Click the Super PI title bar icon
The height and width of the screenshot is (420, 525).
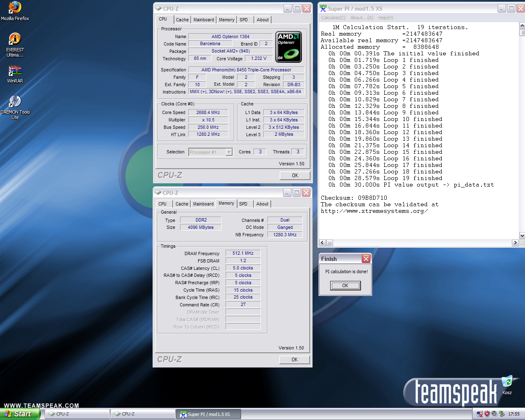(x=323, y=9)
